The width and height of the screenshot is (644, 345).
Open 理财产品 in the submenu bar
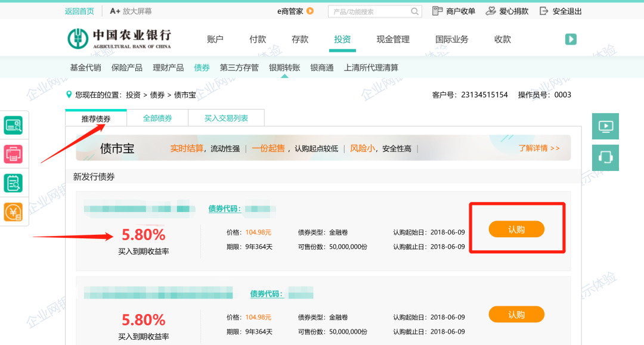[168, 67]
